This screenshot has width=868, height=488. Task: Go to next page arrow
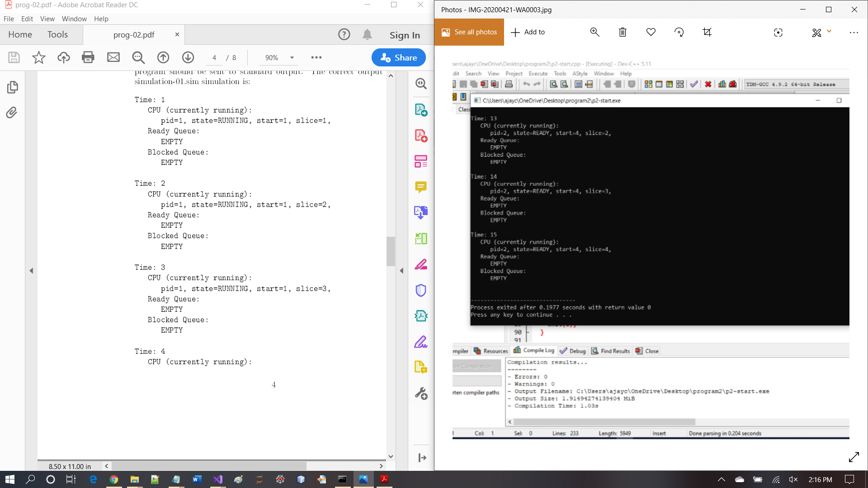188,57
